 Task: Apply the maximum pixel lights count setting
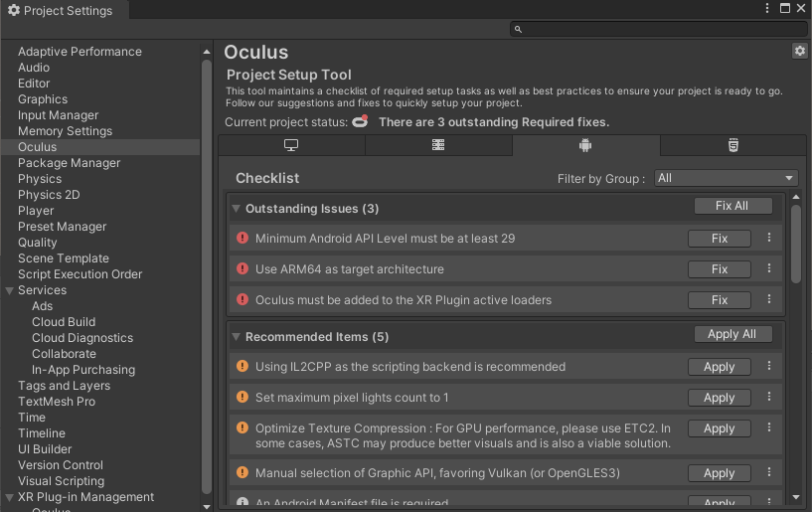tap(720, 398)
